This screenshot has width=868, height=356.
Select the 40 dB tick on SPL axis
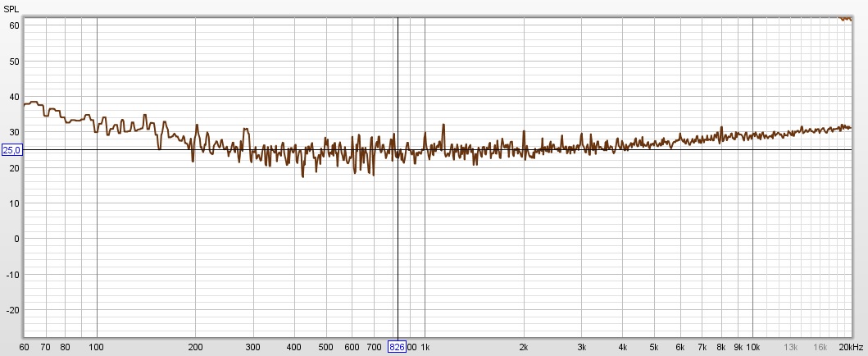pyautogui.click(x=15, y=96)
